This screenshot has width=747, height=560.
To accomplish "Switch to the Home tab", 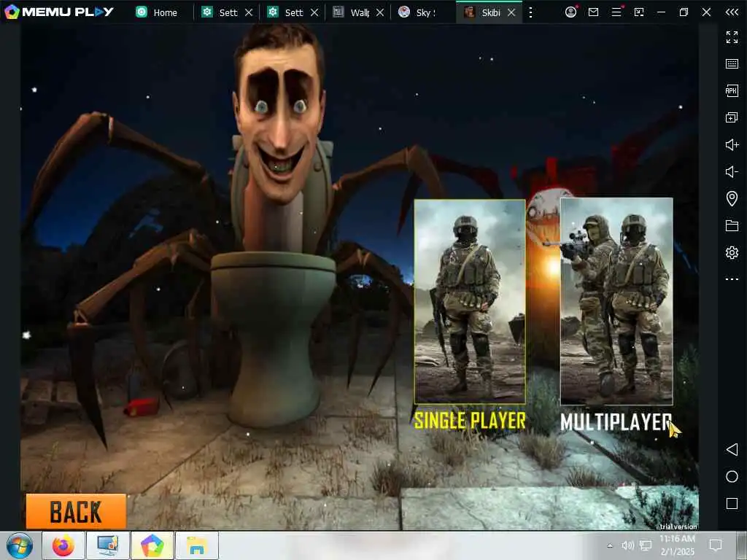I will coord(157,12).
